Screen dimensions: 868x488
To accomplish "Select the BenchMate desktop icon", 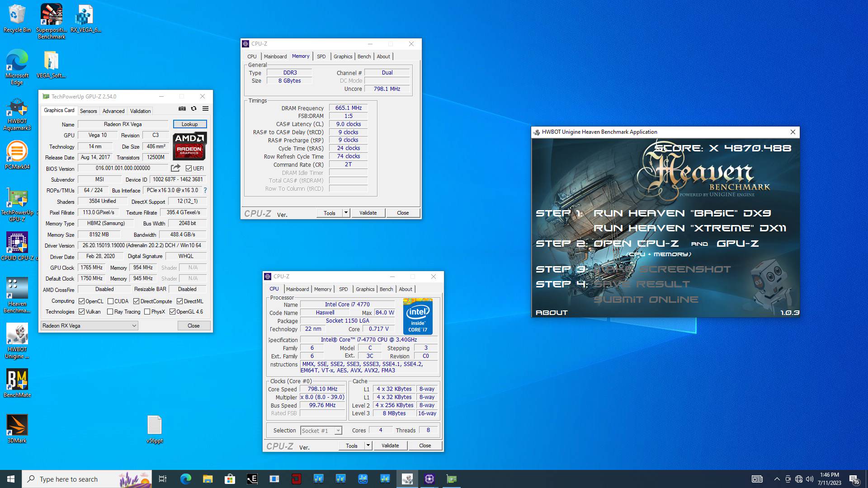I will pos(17,383).
